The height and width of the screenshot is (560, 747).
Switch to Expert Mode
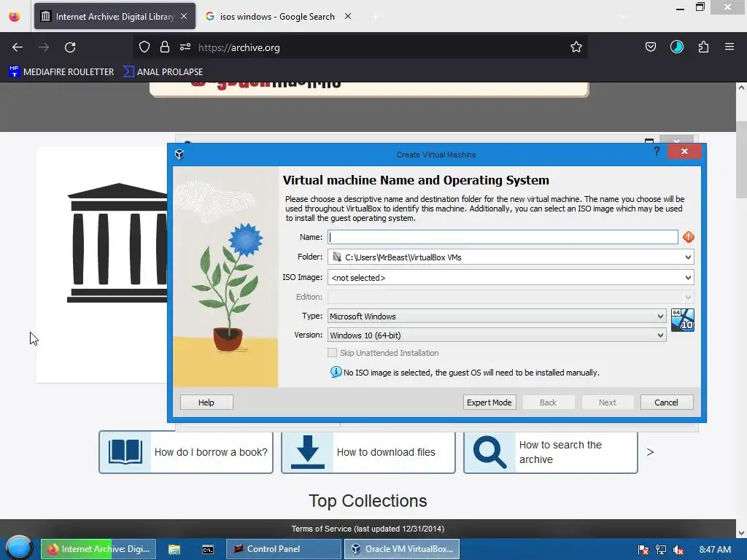click(x=489, y=402)
